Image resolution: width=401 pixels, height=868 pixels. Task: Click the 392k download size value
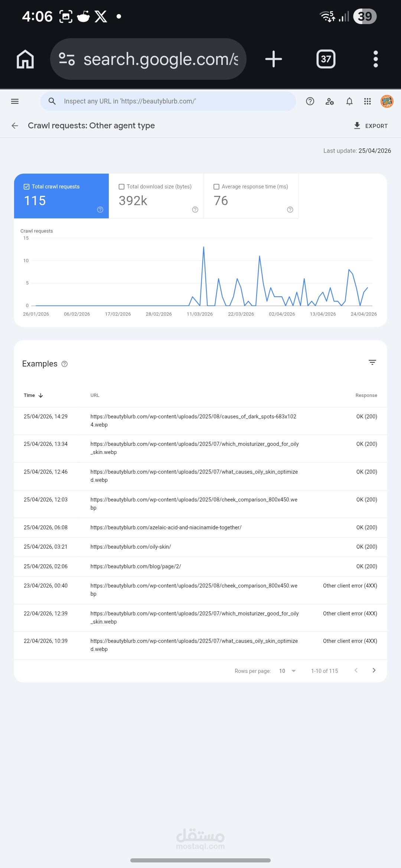133,201
